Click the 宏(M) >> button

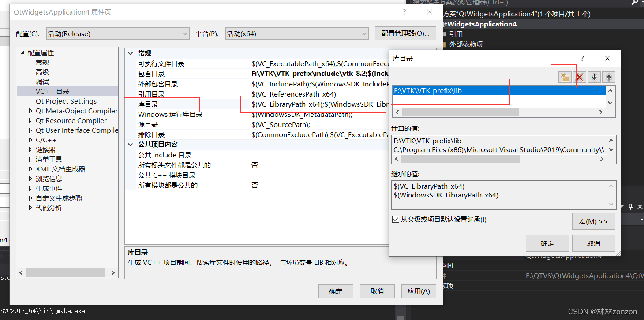(x=593, y=221)
